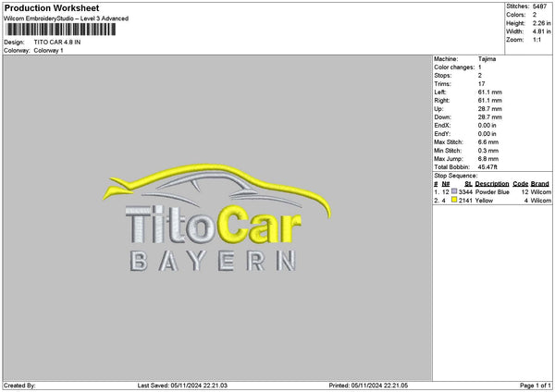This screenshot has width=555, height=392.
Task: Click the 'Stop Sequence:' heading
Action: click(x=455, y=176)
